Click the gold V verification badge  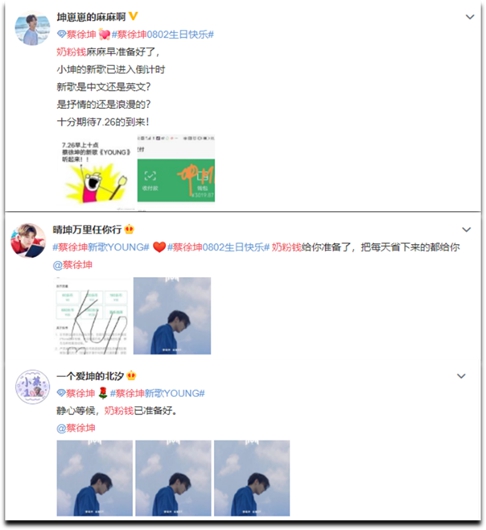[133, 16]
